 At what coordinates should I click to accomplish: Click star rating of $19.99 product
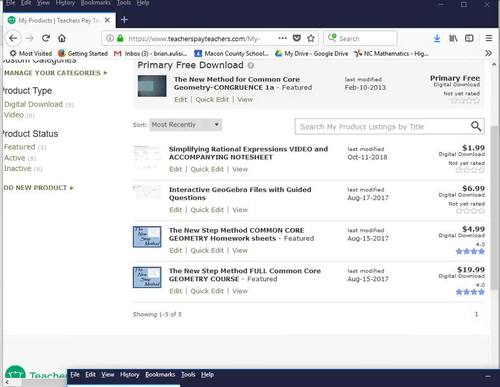470,292
